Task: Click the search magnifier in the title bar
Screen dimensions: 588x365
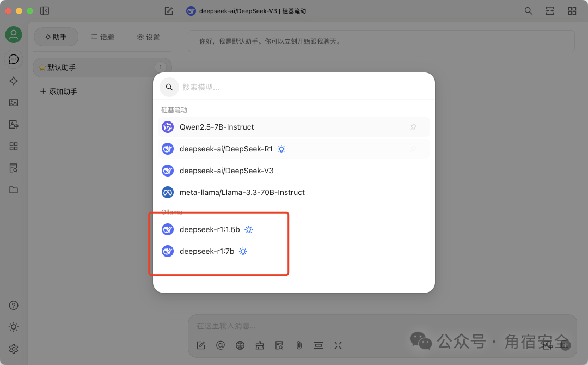Action: [528, 11]
